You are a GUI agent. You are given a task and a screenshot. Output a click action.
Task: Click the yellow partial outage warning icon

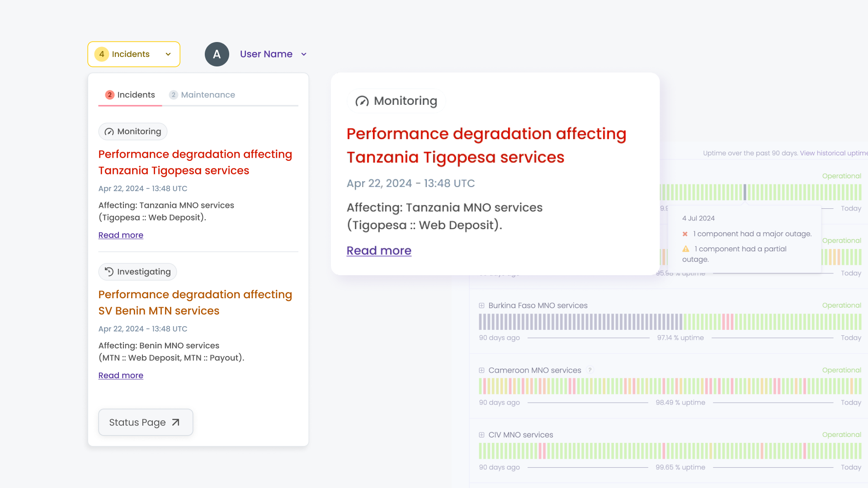[x=686, y=249]
